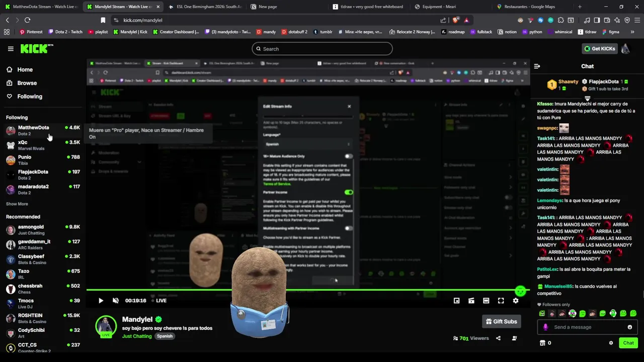The image size is (644, 362).
Task: Open MatthewDota channel in Following list
Action: click(x=43, y=130)
